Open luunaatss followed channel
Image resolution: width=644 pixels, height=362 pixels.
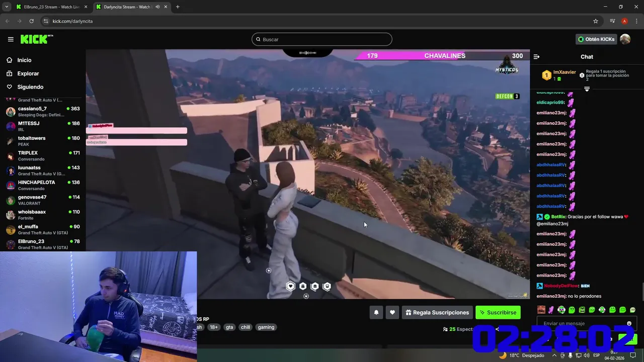tap(43, 170)
